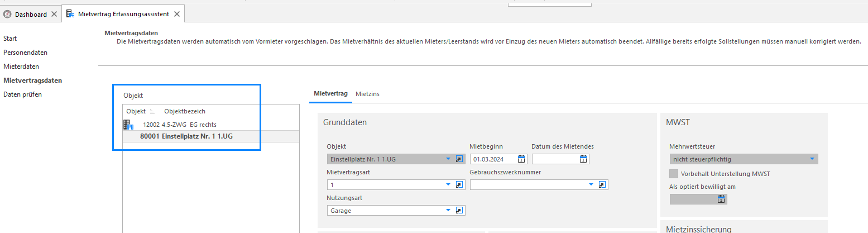The width and height of the screenshot is (868, 233).
Task: Go to the Start wizard step
Action: [10, 39]
